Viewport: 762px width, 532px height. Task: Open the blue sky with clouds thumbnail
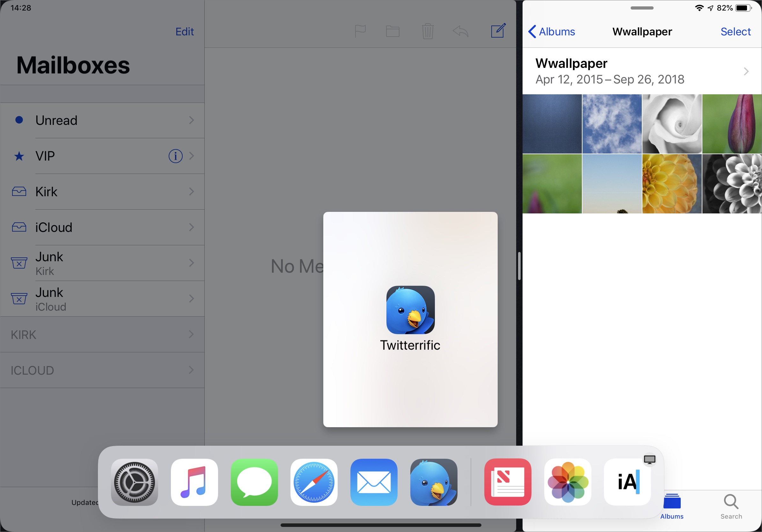pyautogui.click(x=612, y=124)
